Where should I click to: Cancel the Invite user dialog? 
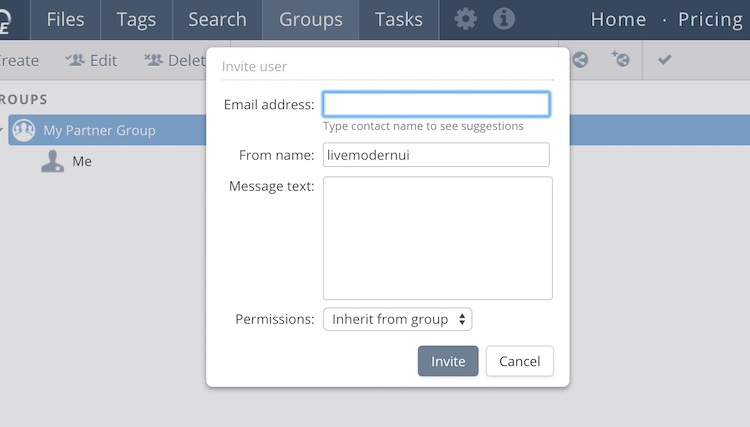click(x=519, y=361)
